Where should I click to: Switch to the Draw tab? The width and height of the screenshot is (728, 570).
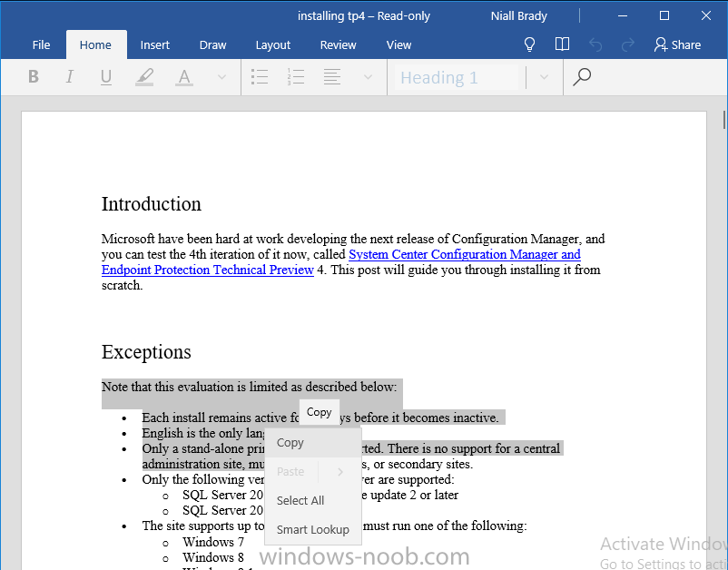click(x=212, y=45)
